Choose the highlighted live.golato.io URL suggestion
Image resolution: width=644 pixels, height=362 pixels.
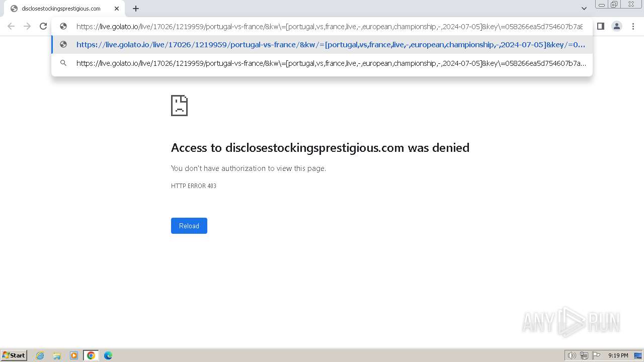[x=322, y=45]
